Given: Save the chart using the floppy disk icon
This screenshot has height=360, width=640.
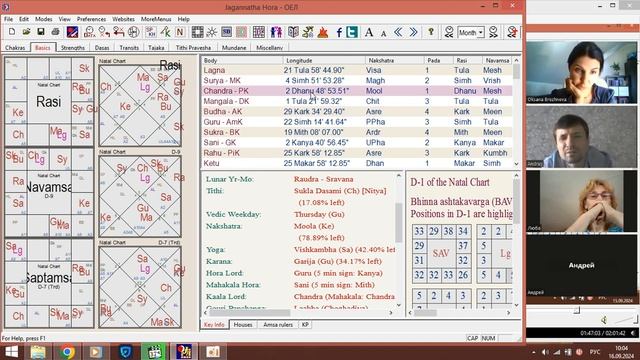Looking at the screenshot, I should pos(41,32).
